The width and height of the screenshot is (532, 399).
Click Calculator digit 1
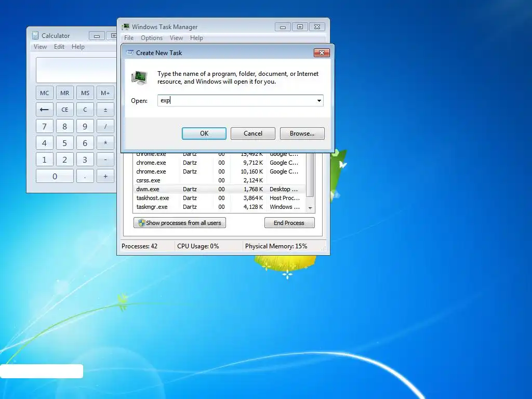45,159
